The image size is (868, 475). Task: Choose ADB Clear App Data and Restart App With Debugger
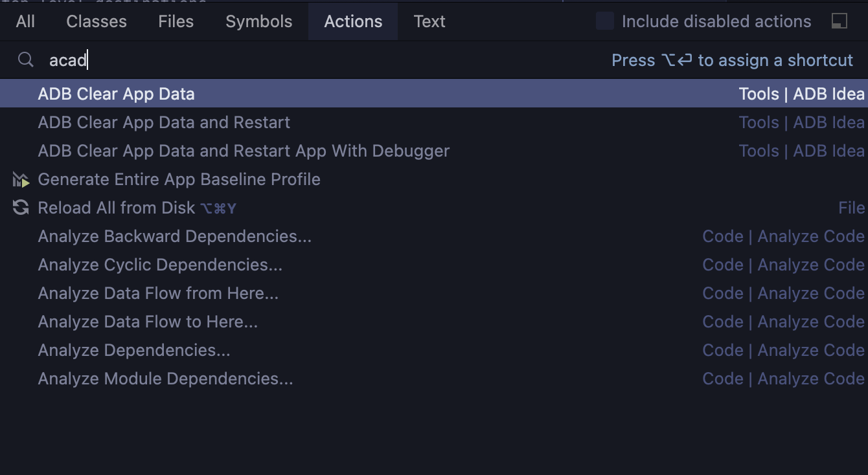(x=244, y=150)
